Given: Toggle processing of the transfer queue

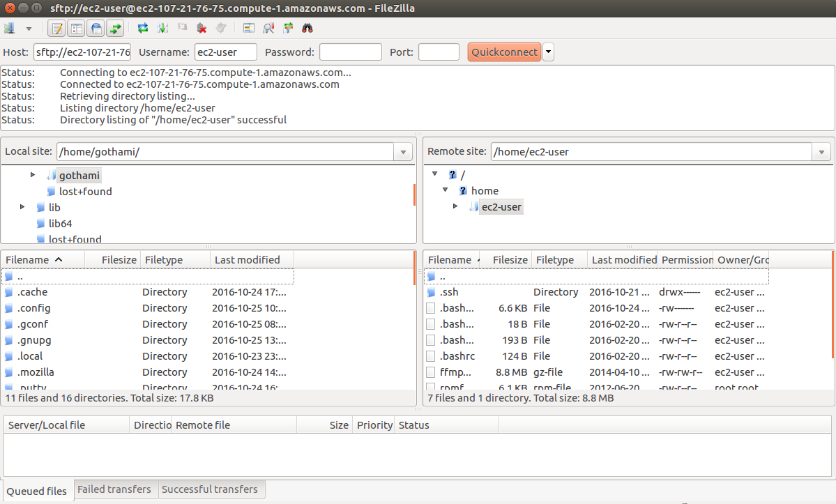Looking at the screenshot, I should tap(162, 29).
